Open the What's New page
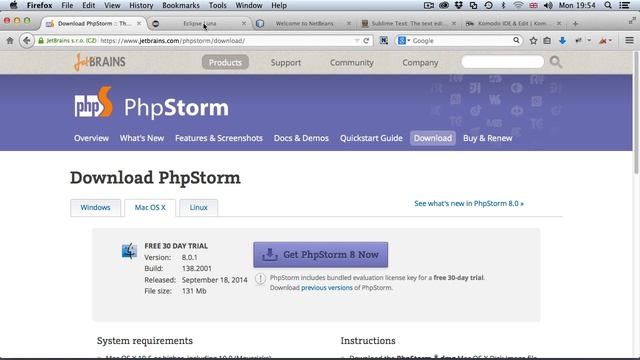Screen dimensions: 640x360 (x=142, y=138)
